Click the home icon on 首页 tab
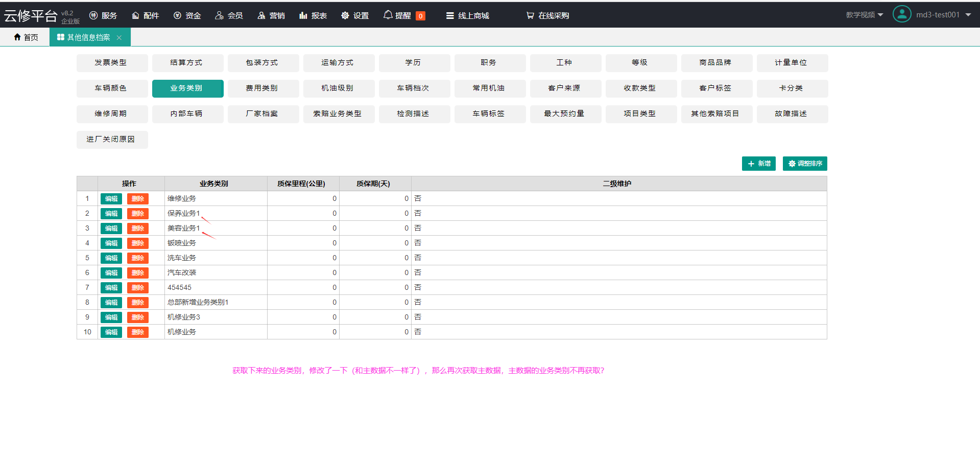The image size is (980, 456). [17, 37]
